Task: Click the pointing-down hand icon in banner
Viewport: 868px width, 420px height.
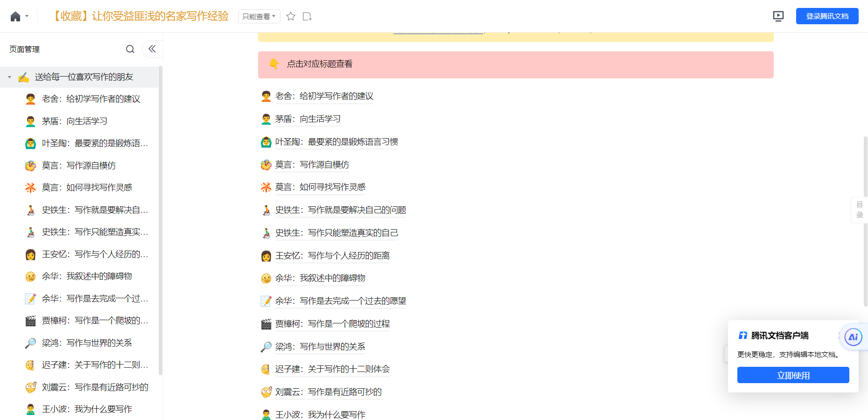Action: pyautogui.click(x=274, y=64)
